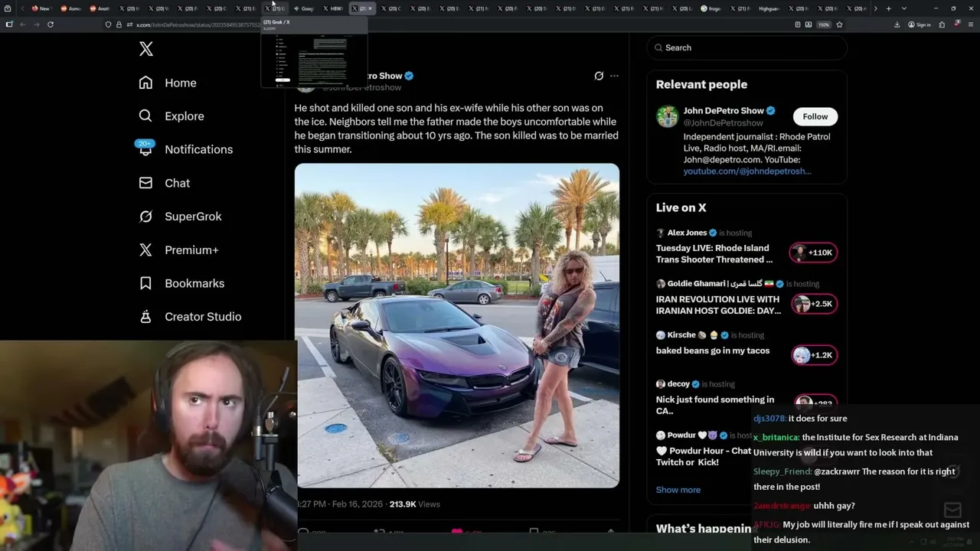
Task: Open 'Tuesday LIVE: Rhode Island Trans Shooter' stream
Action: coord(714,254)
